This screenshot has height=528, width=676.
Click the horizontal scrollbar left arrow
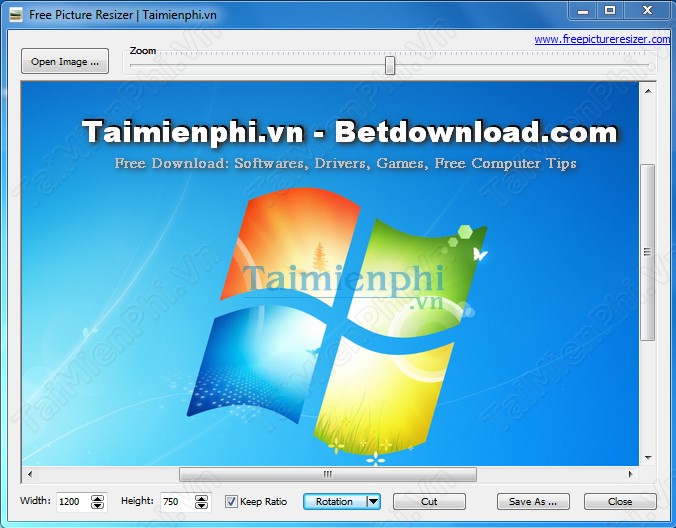tap(30, 474)
